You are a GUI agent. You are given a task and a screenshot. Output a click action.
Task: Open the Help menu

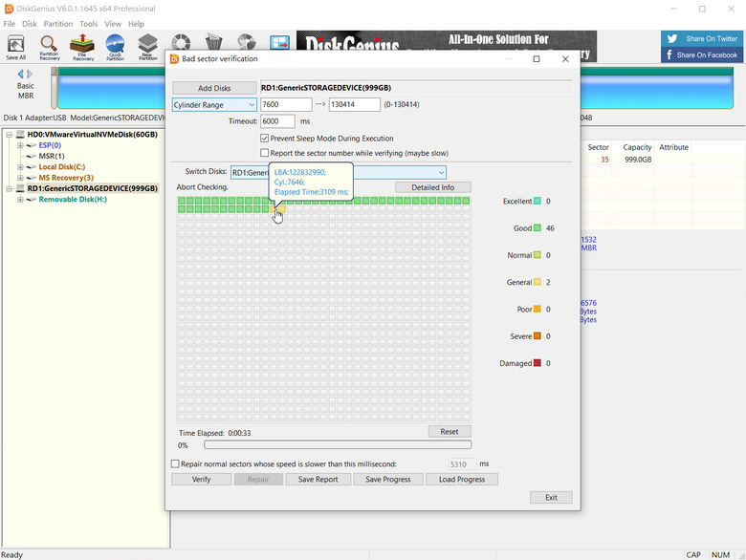click(x=136, y=24)
